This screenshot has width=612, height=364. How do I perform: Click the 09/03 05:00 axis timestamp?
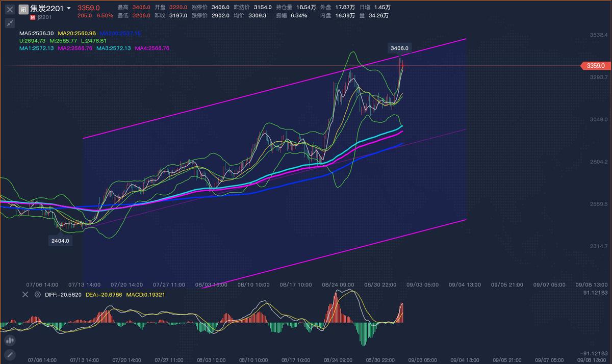point(423,285)
